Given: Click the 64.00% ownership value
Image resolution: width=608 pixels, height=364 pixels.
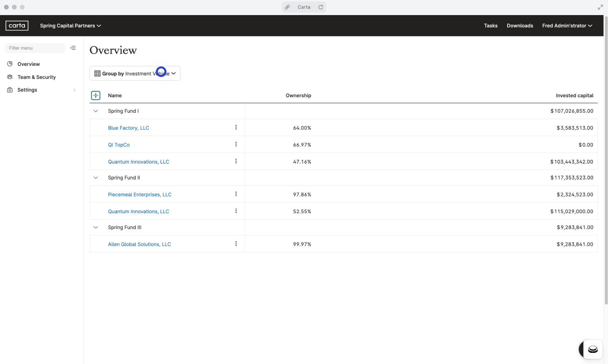Looking at the screenshot, I should click(302, 128).
